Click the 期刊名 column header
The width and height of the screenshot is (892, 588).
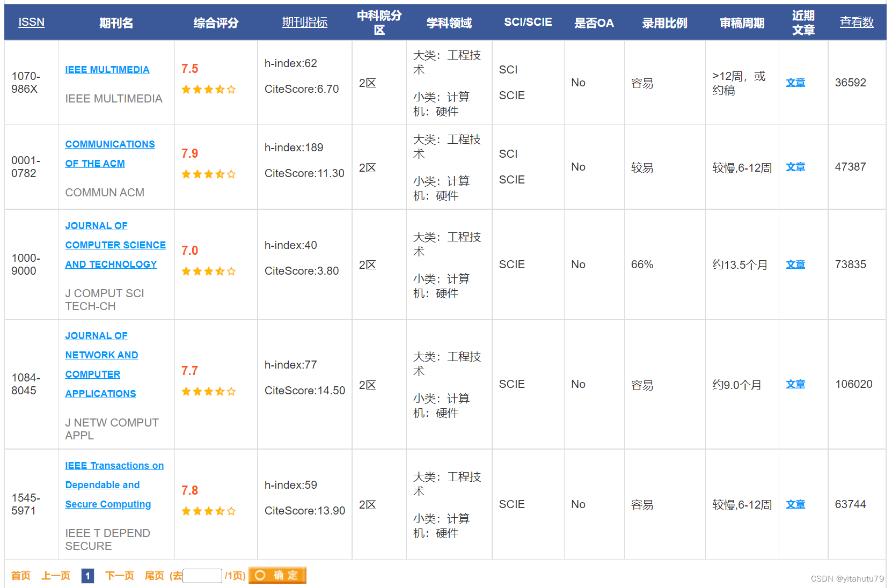point(116,23)
